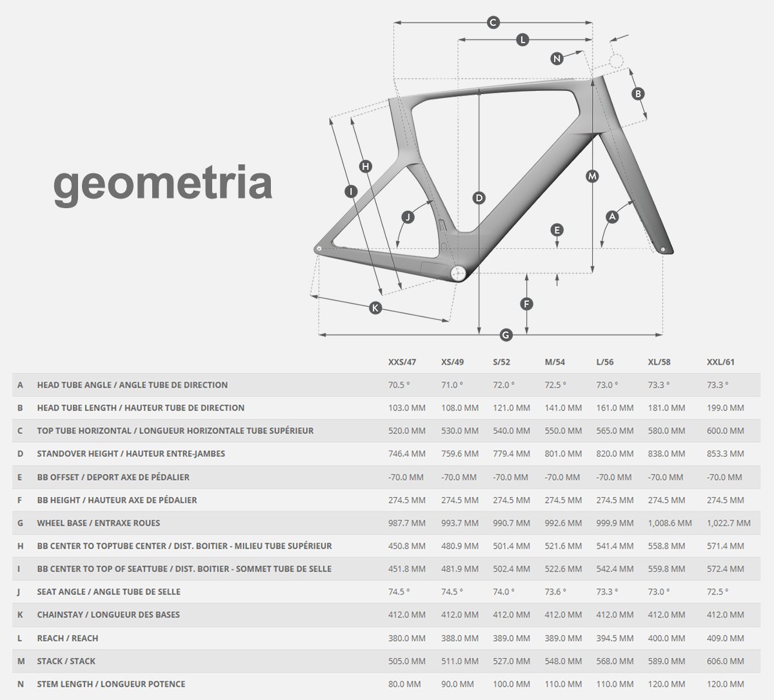The image size is (774, 700).
Task: Select the circled H marker on diagram
Action: [x=366, y=167]
